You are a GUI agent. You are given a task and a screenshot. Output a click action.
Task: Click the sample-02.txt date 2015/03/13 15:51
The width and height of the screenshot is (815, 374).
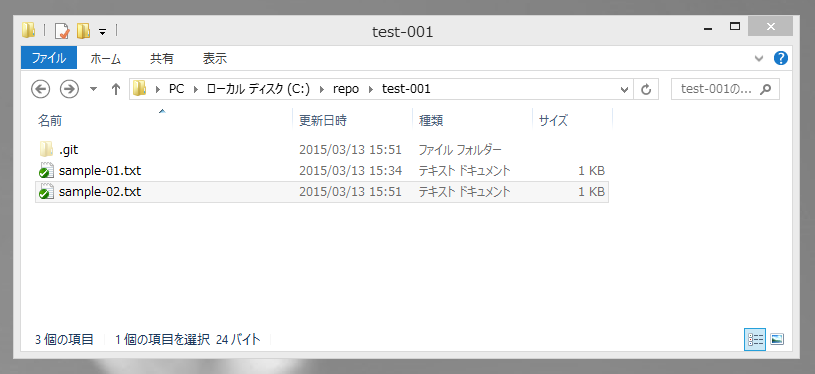[x=350, y=192]
